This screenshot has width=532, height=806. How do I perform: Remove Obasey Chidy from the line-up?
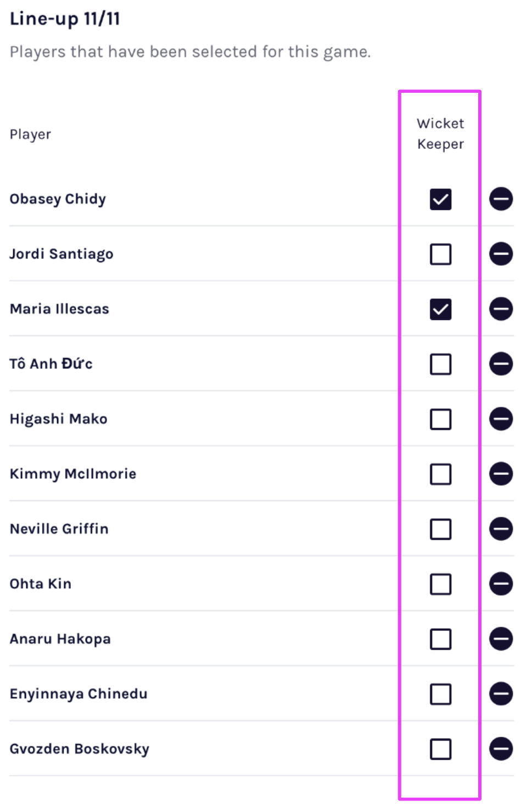[501, 199]
